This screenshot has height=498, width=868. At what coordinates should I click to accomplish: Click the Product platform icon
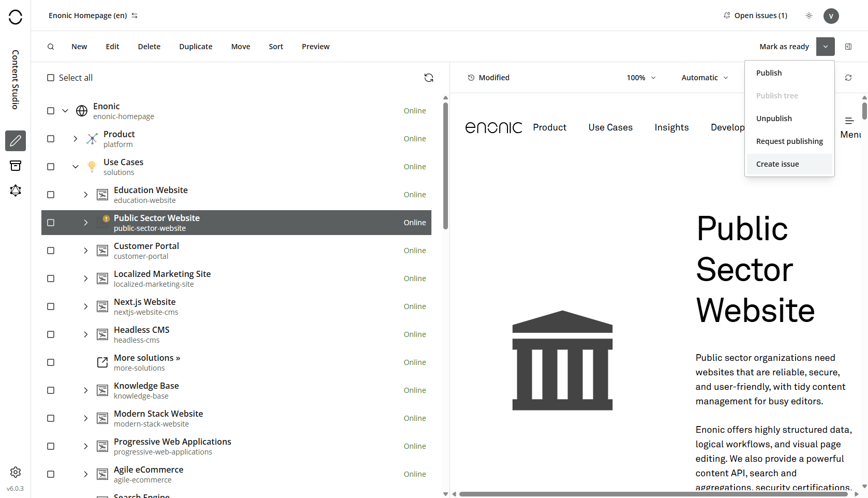92,139
